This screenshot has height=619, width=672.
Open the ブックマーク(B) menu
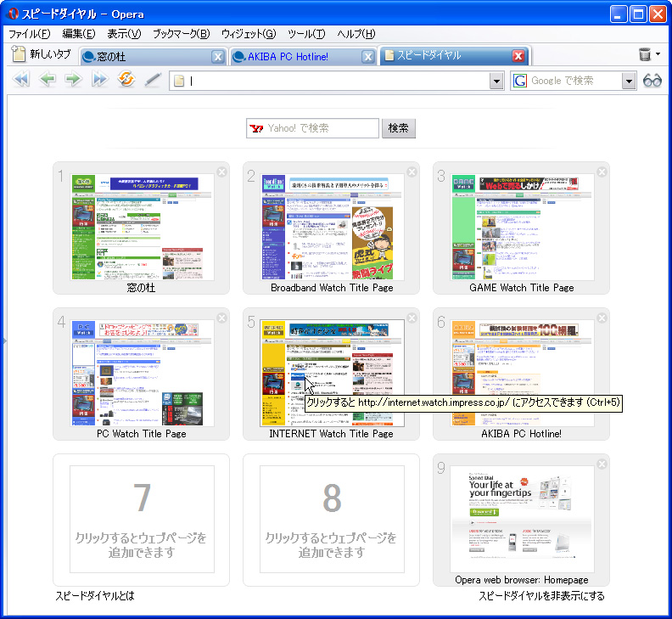(x=182, y=34)
